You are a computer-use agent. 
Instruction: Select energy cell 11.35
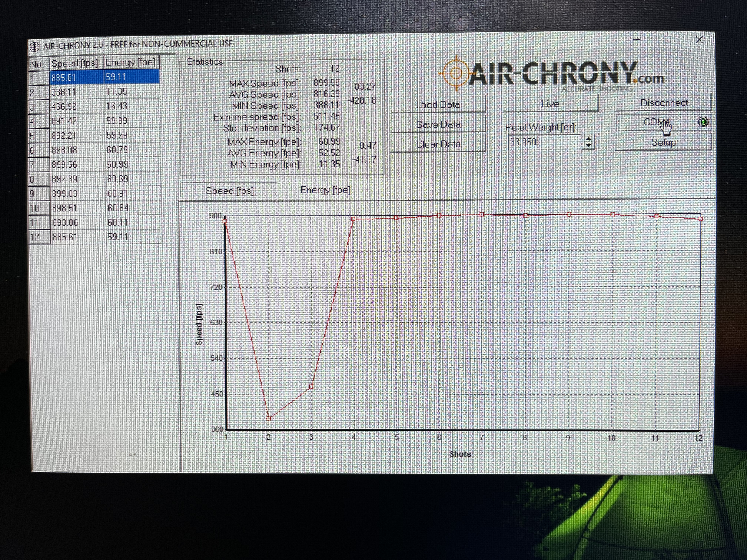(x=132, y=91)
